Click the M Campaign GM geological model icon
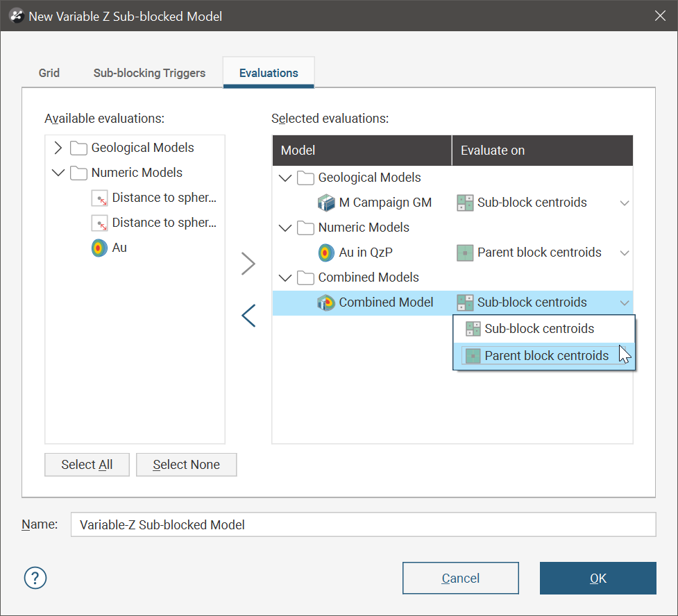The width and height of the screenshot is (678, 616). (326, 203)
